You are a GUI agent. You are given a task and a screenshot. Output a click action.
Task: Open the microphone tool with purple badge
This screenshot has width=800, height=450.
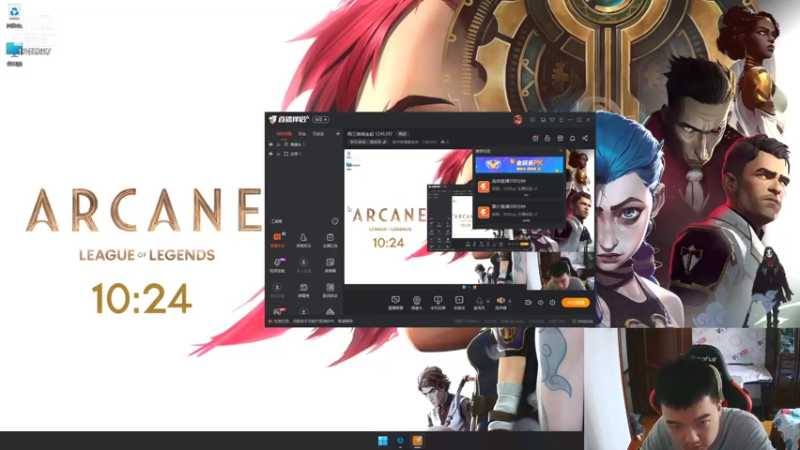pos(277,264)
